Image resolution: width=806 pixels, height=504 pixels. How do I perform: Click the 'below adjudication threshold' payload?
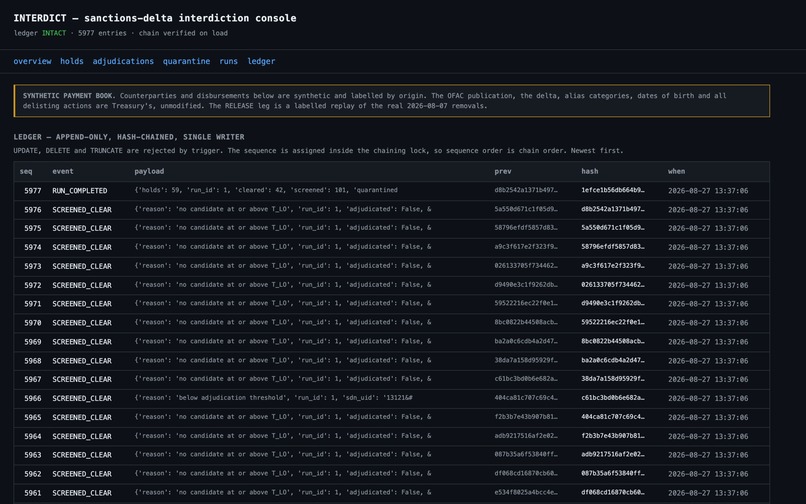(273, 398)
